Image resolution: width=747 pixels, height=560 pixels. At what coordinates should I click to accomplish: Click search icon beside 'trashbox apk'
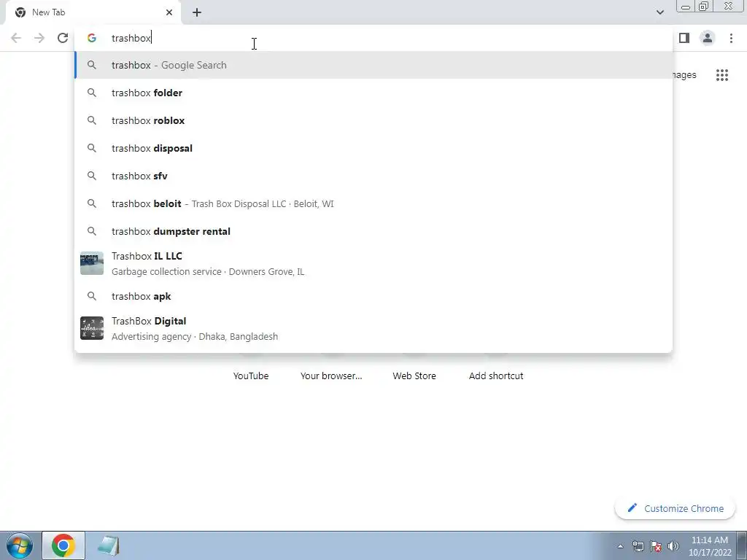(x=92, y=296)
